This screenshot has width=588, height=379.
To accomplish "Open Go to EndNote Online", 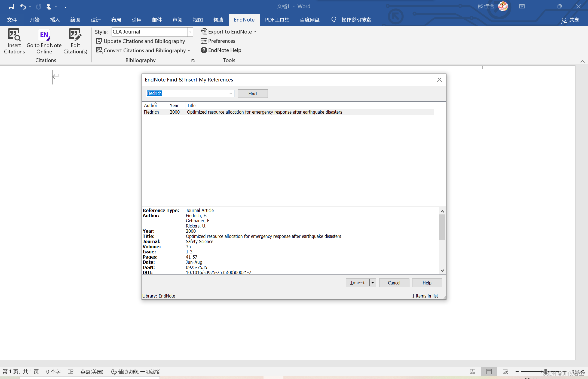I will click(44, 42).
